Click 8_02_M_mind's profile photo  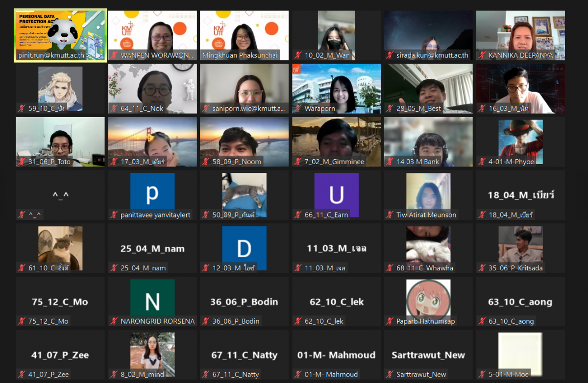point(152,355)
